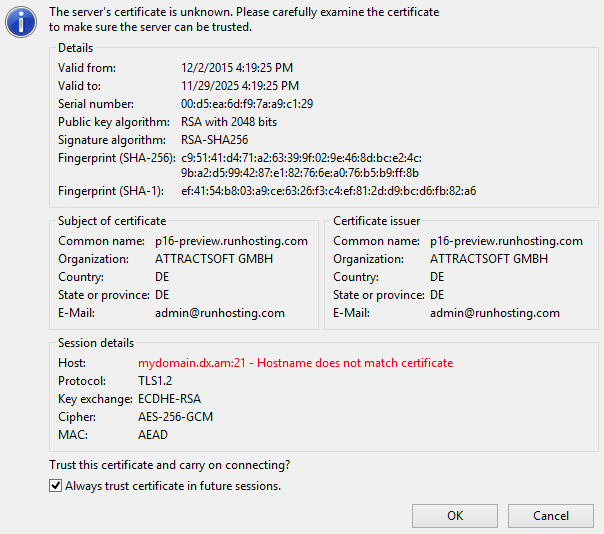Screen dimensions: 604x534
Task: Click the blue information icon
Action: tap(22, 21)
